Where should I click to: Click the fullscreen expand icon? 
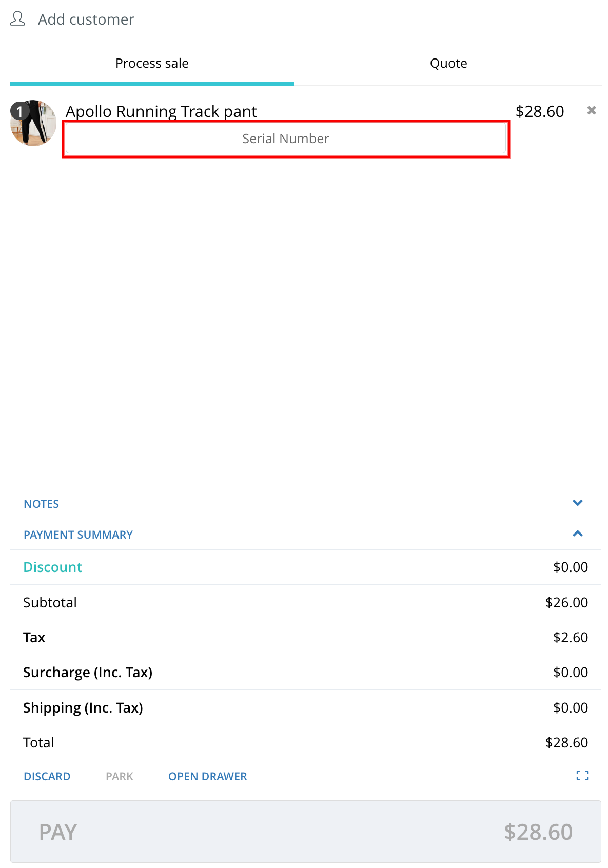(582, 776)
